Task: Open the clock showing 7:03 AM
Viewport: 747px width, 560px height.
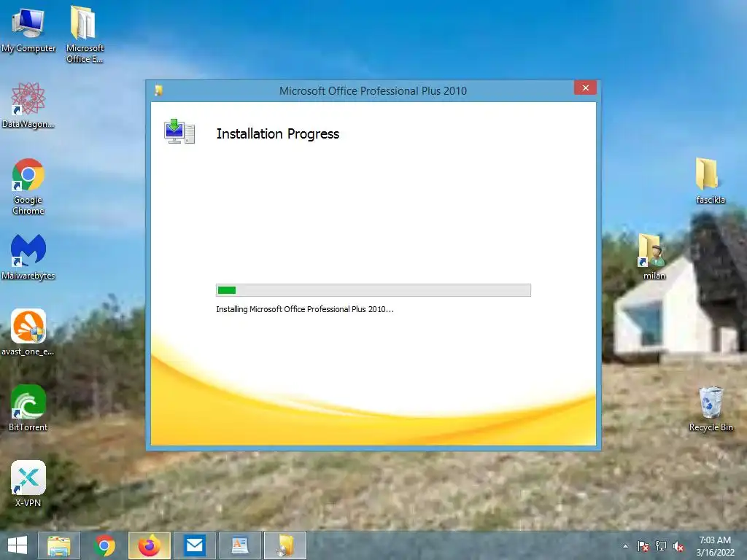Action: 715,546
